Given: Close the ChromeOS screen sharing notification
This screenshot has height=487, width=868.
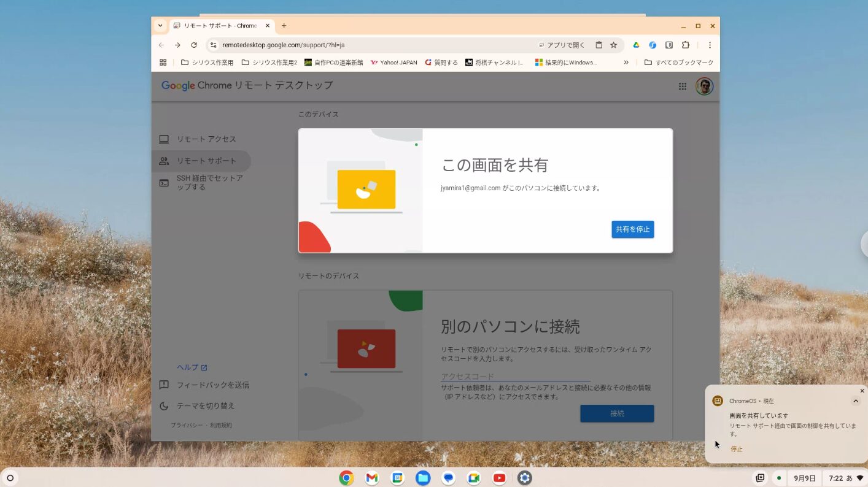Looking at the screenshot, I should tap(862, 391).
